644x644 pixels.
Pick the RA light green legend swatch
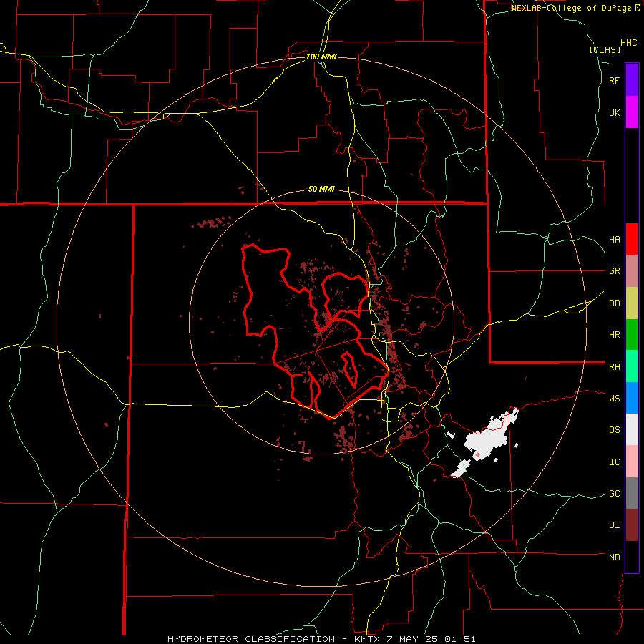click(x=632, y=366)
